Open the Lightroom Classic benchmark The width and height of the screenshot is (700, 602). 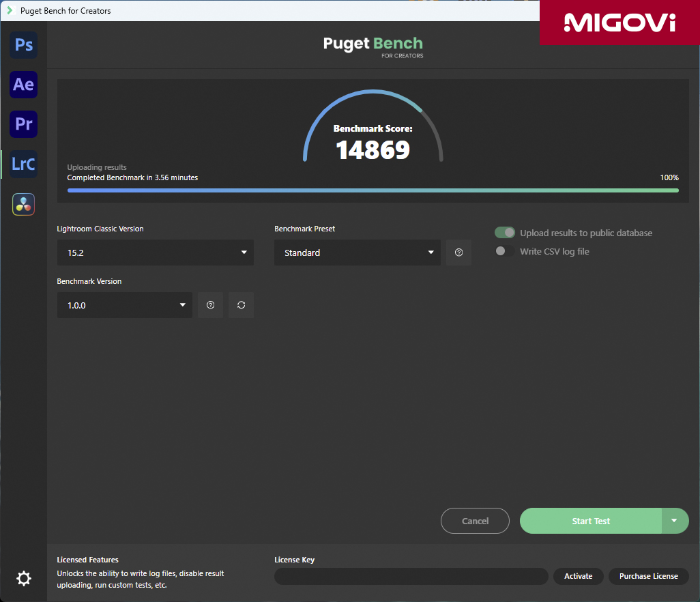(24, 164)
